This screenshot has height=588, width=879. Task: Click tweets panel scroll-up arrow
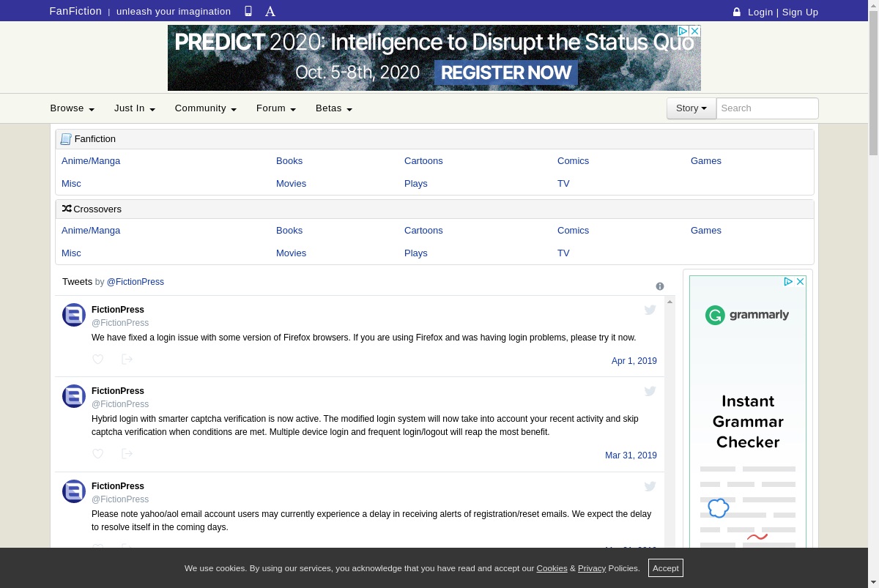670,302
